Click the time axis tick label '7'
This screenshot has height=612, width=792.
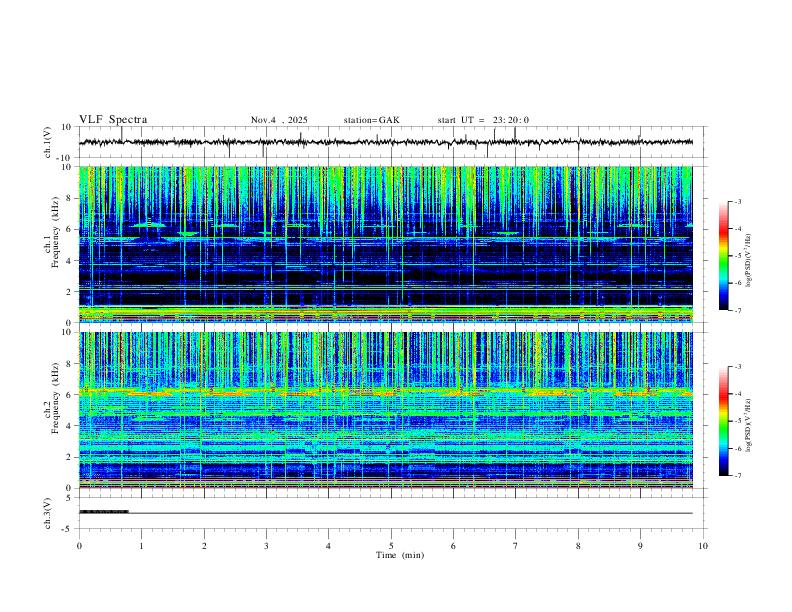tap(516, 546)
